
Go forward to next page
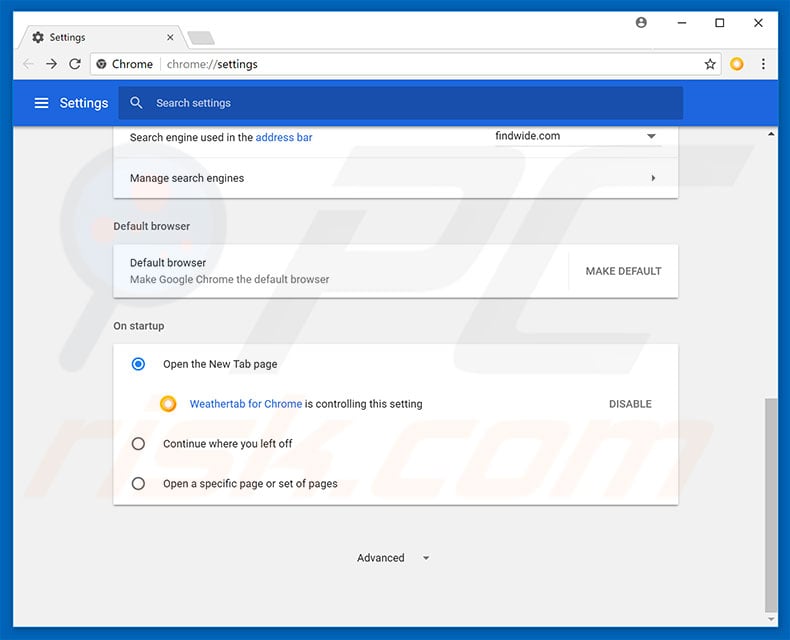click(51, 64)
